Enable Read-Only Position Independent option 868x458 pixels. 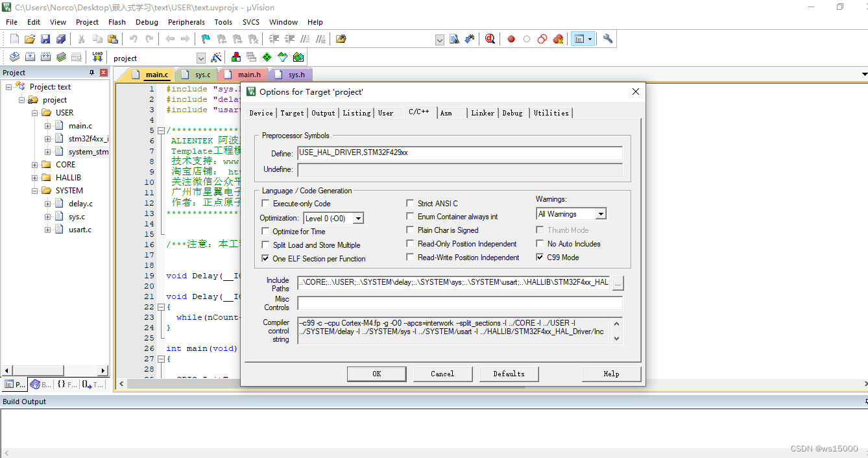coord(410,243)
